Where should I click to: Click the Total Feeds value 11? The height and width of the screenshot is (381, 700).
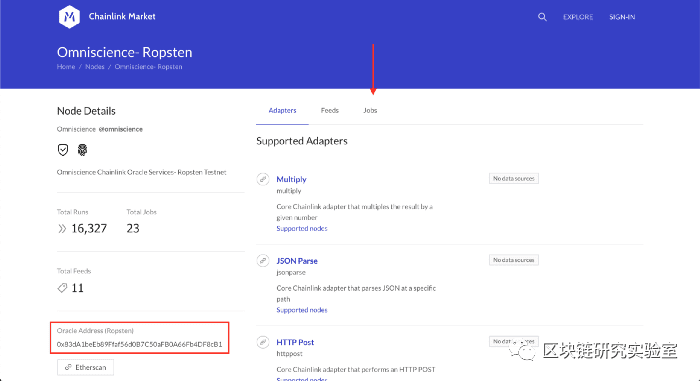point(78,288)
